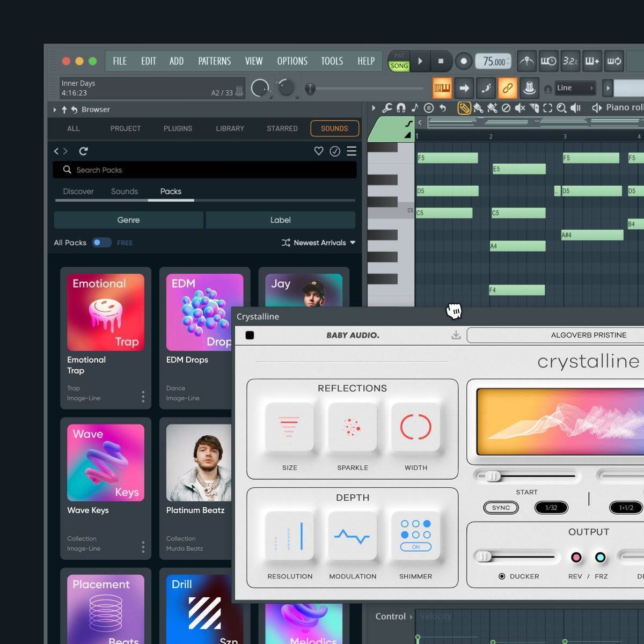Switch to the STARRED browser tab
The height and width of the screenshot is (644, 644).
[x=282, y=129]
